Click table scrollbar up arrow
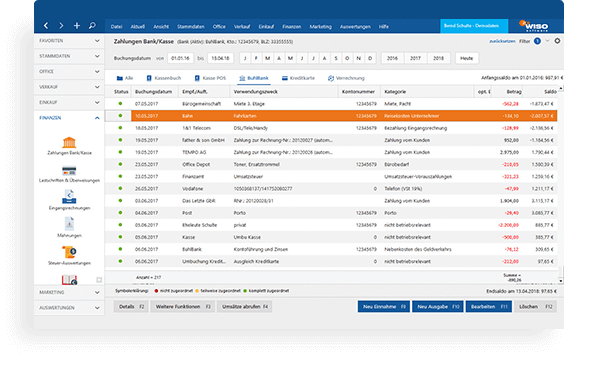The image size is (600, 392). pos(561,88)
